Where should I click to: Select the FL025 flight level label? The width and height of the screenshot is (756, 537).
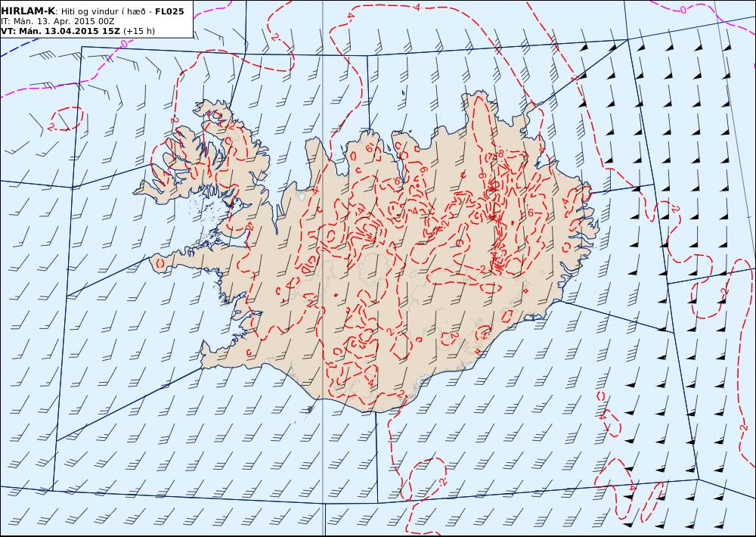[x=169, y=11]
